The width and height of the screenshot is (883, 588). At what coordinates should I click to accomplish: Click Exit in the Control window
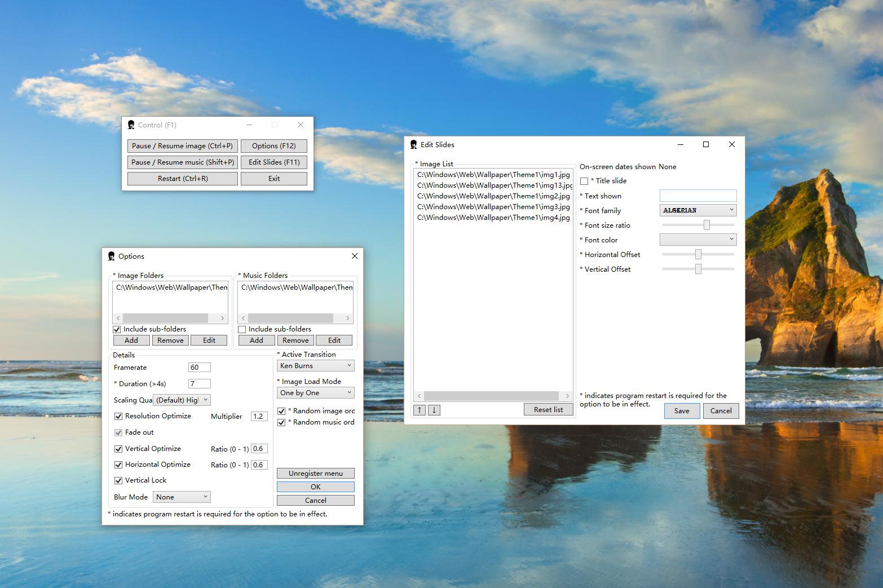(274, 179)
